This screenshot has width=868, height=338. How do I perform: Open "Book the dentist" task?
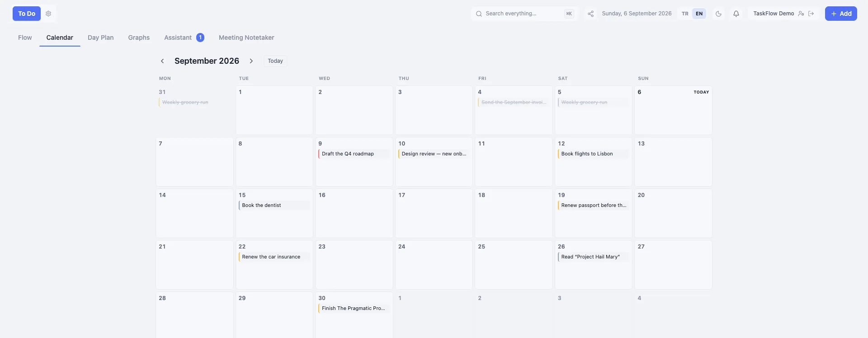[274, 205]
